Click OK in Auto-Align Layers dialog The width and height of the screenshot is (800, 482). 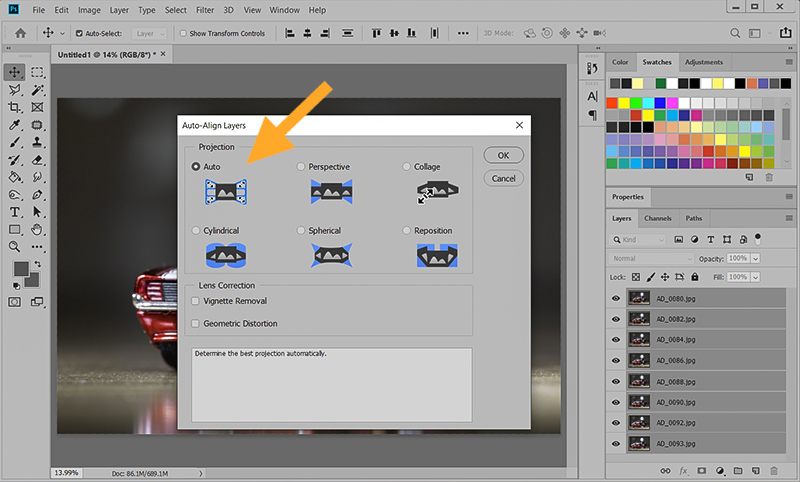click(503, 155)
